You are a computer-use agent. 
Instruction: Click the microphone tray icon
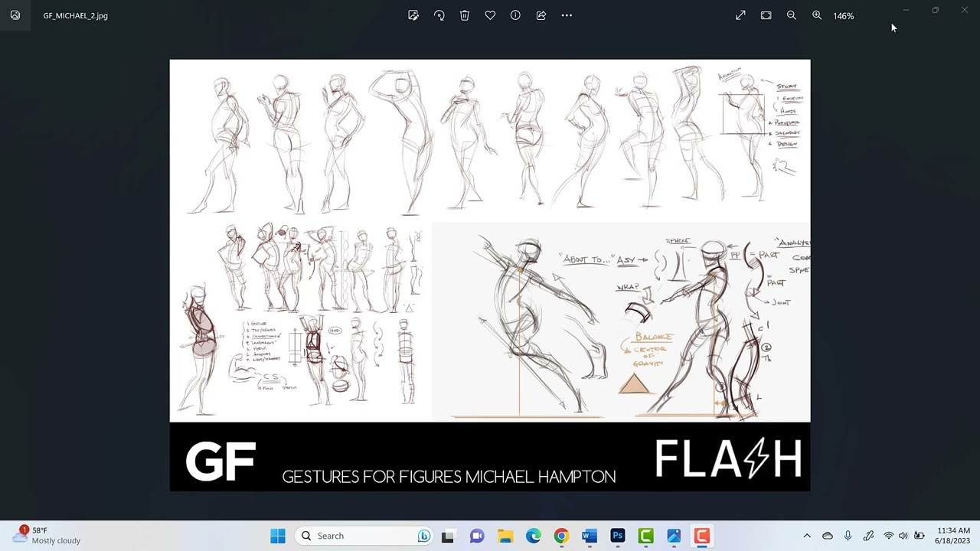[x=848, y=536]
